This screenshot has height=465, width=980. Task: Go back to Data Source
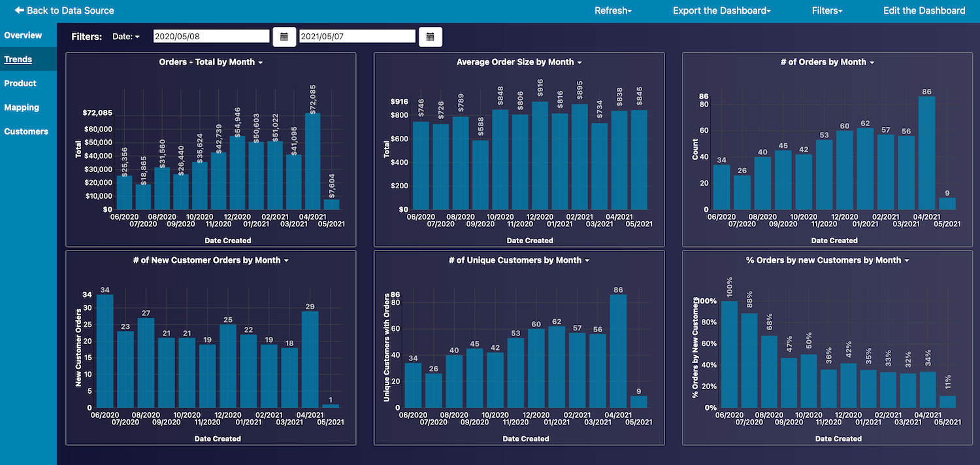(x=64, y=10)
